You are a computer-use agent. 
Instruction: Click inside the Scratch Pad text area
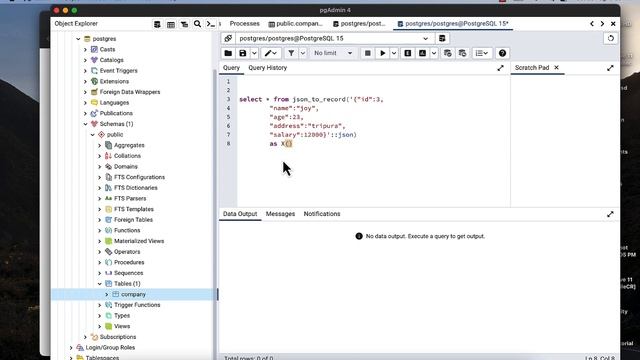pyautogui.click(x=565, y=141)
